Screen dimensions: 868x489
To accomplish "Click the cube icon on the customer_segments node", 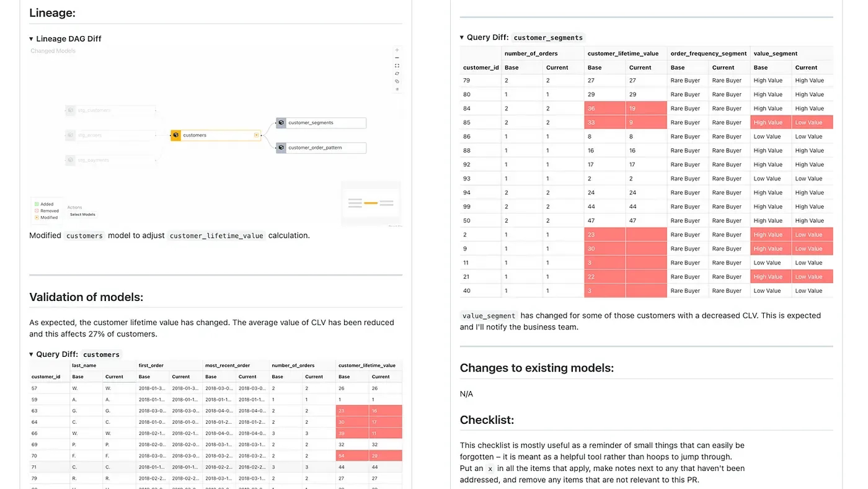I will coord(281,123).
